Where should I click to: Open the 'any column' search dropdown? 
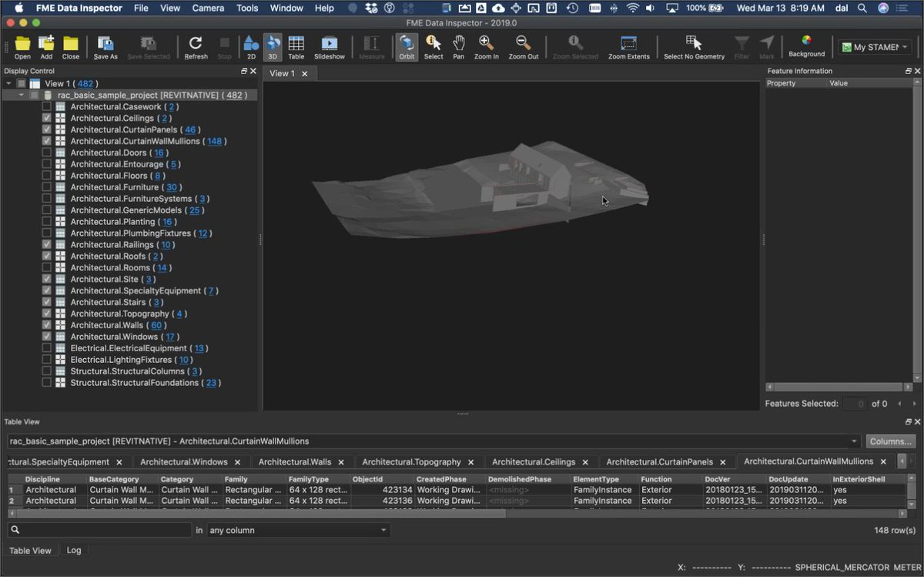(x=298, y=530)
